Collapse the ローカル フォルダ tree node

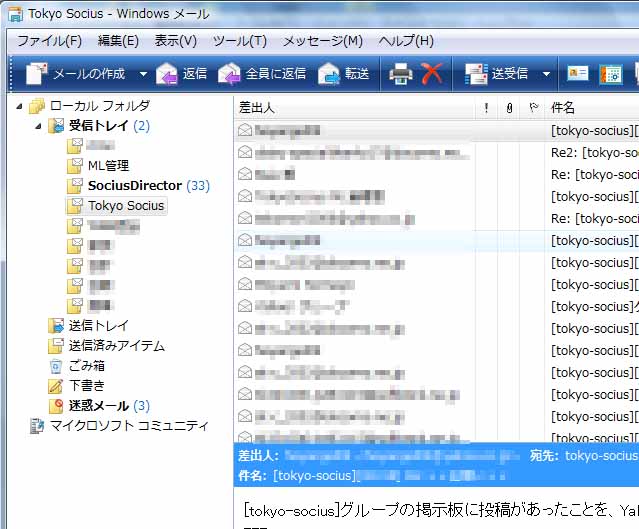[19, 106]
